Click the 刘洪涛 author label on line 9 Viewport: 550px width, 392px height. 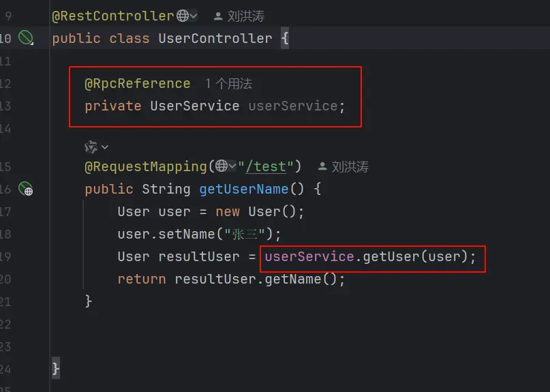pyautogui.click(x=246, y=16)
